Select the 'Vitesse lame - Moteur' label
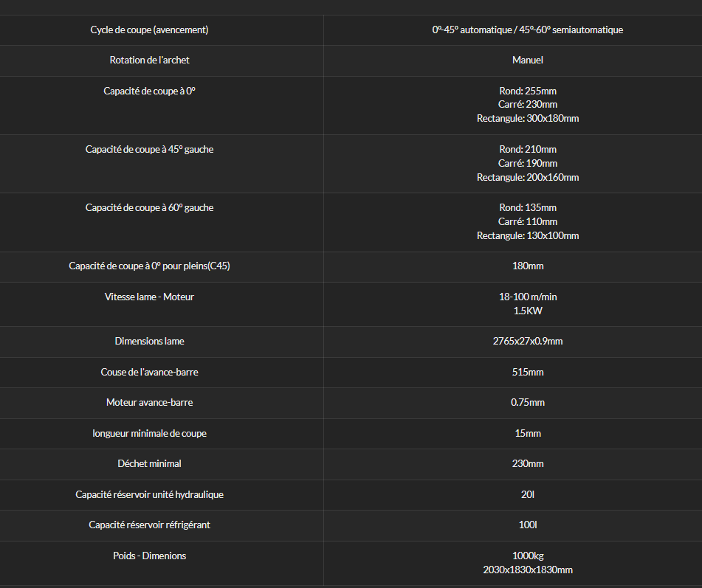The image size is (702, 588). [149, 297]
